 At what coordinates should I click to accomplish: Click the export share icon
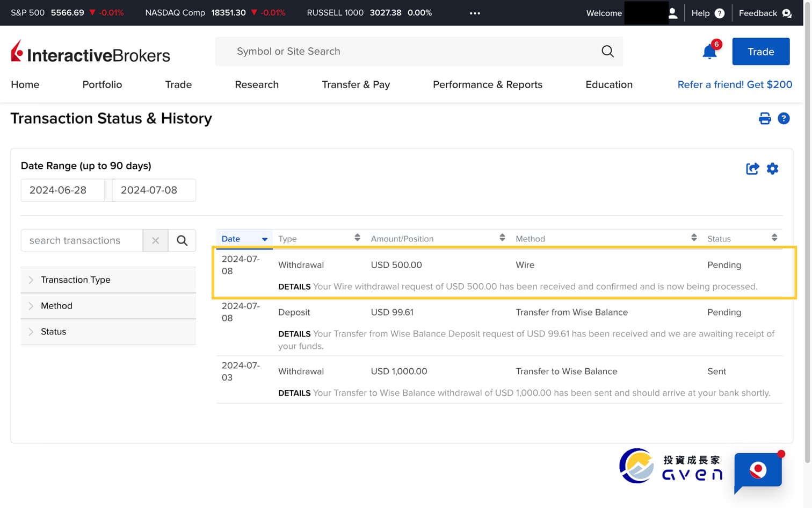[752, 169]
